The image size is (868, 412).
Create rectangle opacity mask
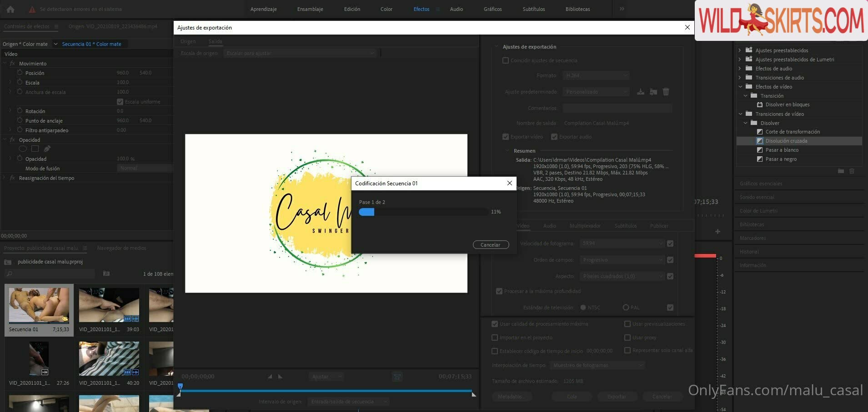(35, 149)
